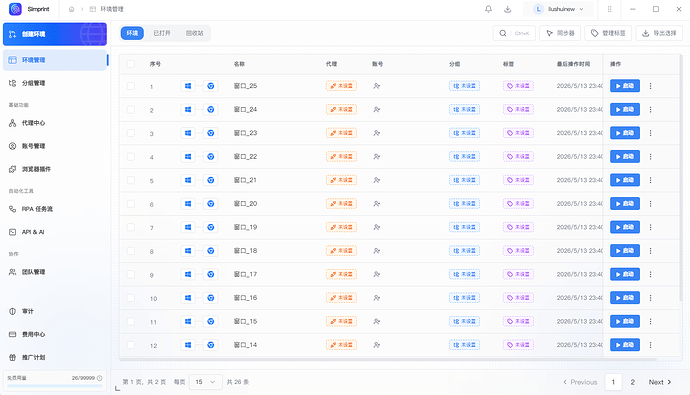690x395 pixels.
Task: Click the 创建环境 button
Action: coord(55,34)
